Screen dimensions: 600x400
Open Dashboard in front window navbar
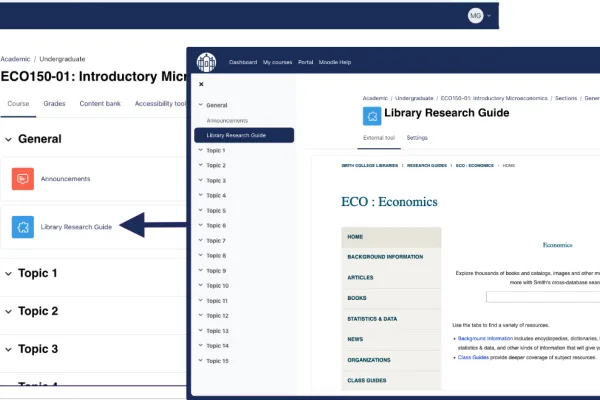coord(243,62)
